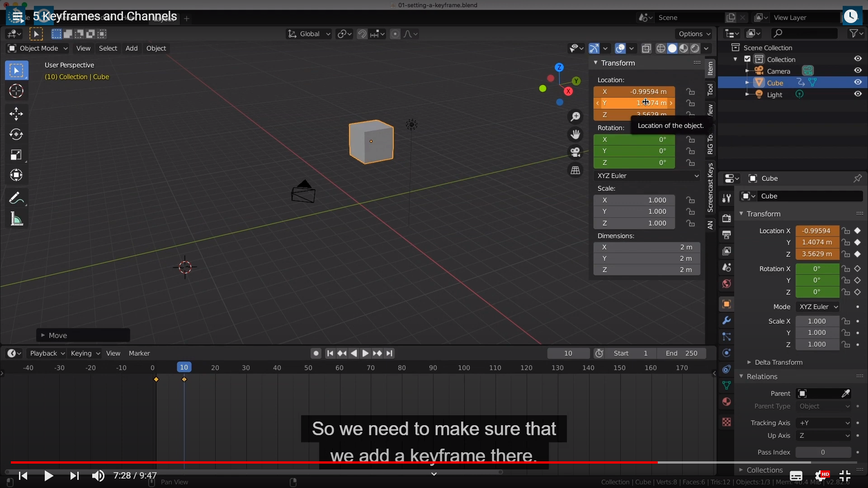This screenshot has width=868, height=488.
Task: Click the Options button in header
Action: pyautogui.click(x=694, y=34)
